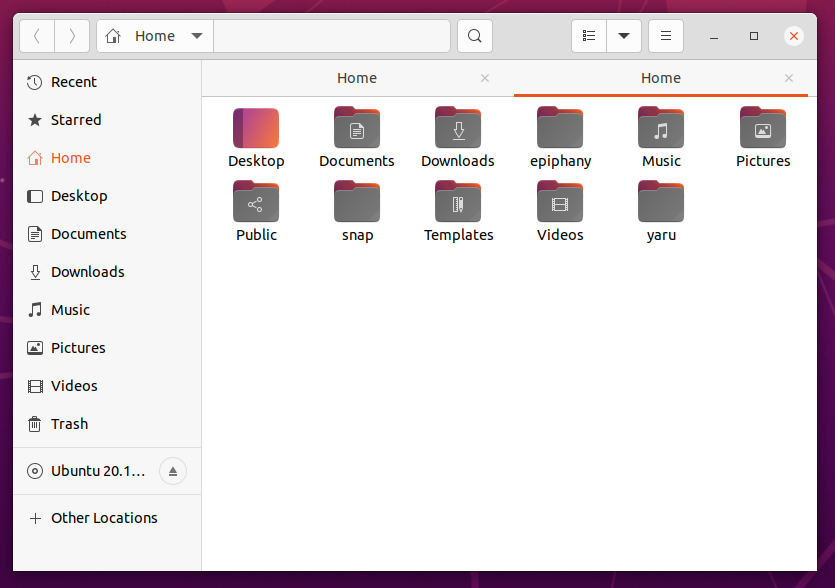The height and width of the screenshot is (588, 835).
Task: Open view options dropdown arrow
Action: pyautogui.click(x=624, y=36)
